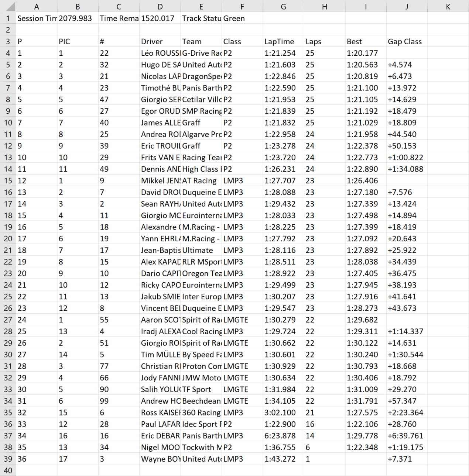The height and width of the screenshot is (476, 469).
Task: Click the Driver column header cell
Action: tap(160, 41)
